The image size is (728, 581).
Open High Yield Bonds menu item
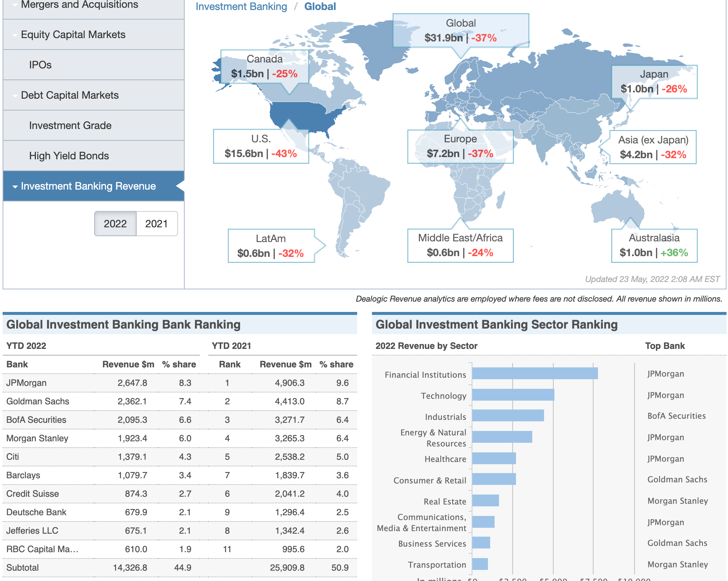[69, 156]
